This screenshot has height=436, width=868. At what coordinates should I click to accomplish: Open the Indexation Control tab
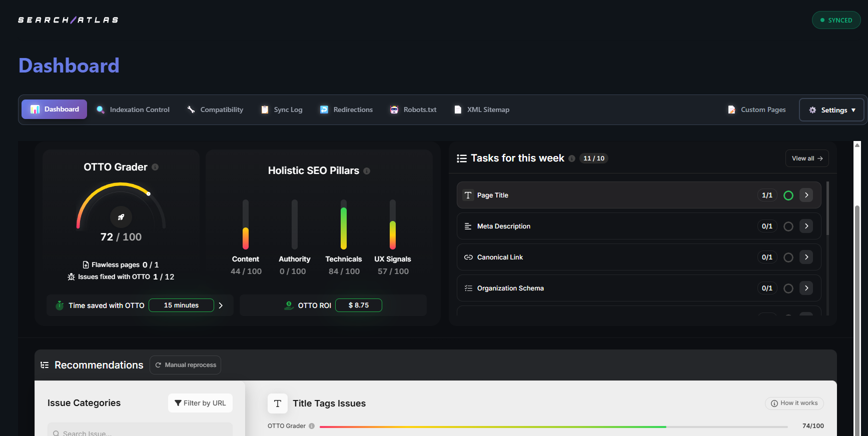(133, 109)
